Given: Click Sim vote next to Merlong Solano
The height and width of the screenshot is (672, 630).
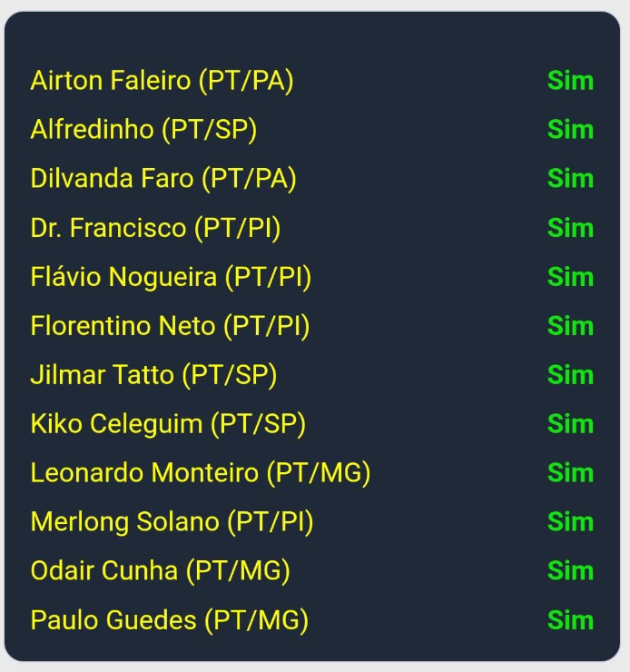Looking at the screenshot, I should (x=570, y=522).
